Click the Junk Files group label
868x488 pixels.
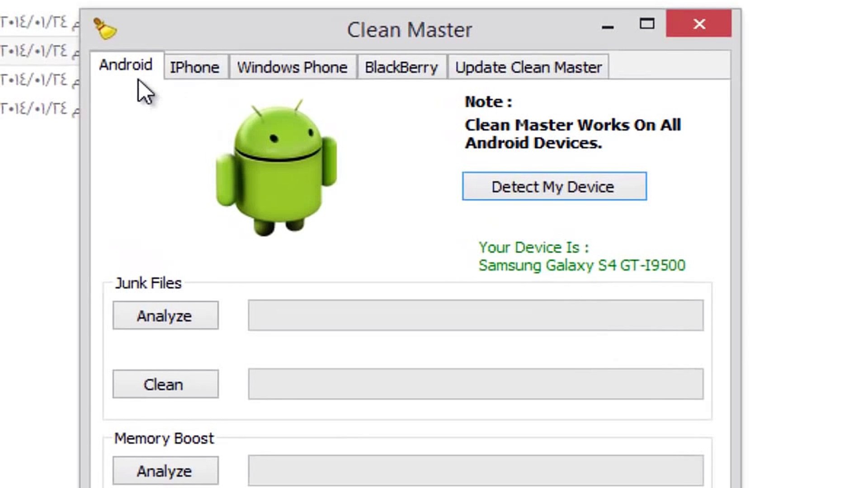coord(148,283)
